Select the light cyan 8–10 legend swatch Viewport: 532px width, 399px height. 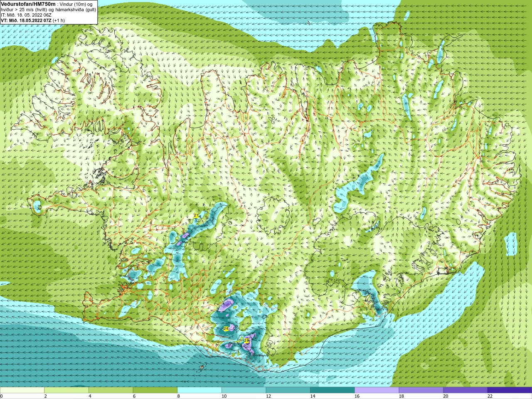tap(199, 390)
